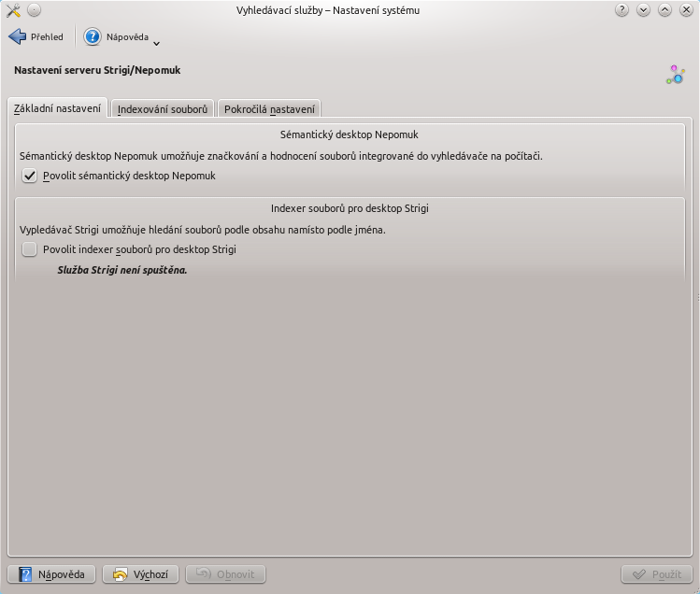Go back via Přehled arrow button
This screenshot has width=700, height=594.
point(36,37)
